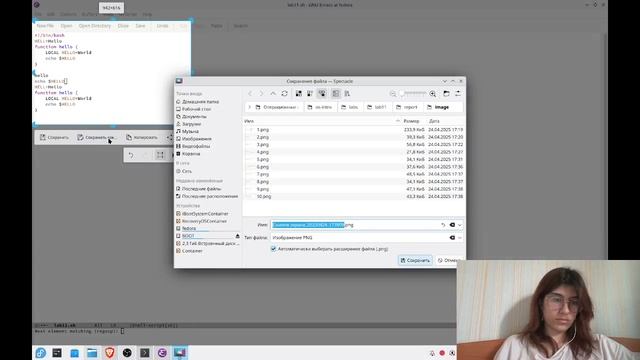Viewport: 640px width, 360px height.
Task: Switch to icon view mode
Action: tap(299, 93)
